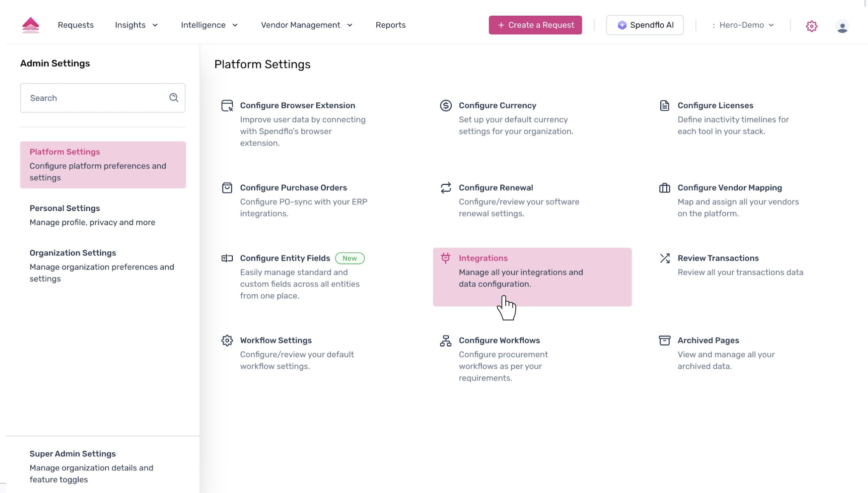This screenshot has width=868, height=493.
Task: Open the Spendflo AI button
Action: (645, 25)
